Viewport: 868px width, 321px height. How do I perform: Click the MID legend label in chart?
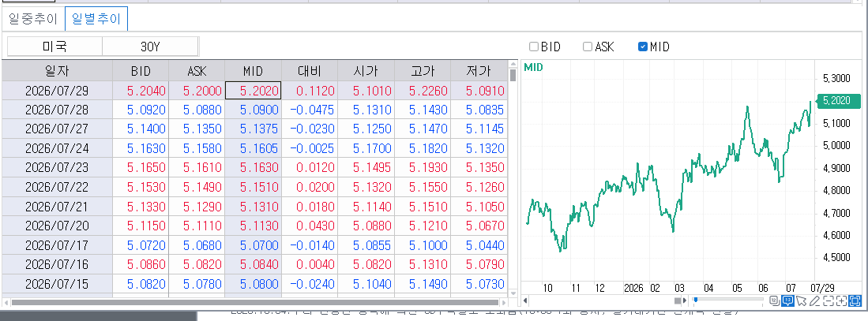(533, 67)
